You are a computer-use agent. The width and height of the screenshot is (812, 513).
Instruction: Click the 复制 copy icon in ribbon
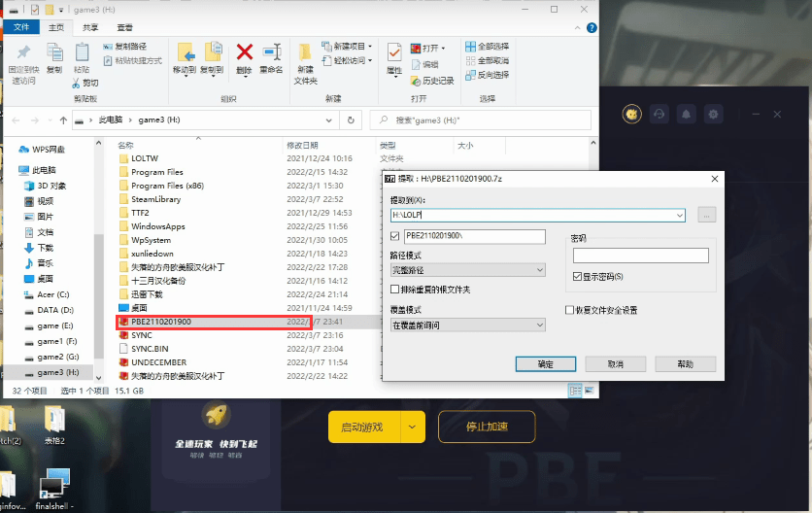54,52
